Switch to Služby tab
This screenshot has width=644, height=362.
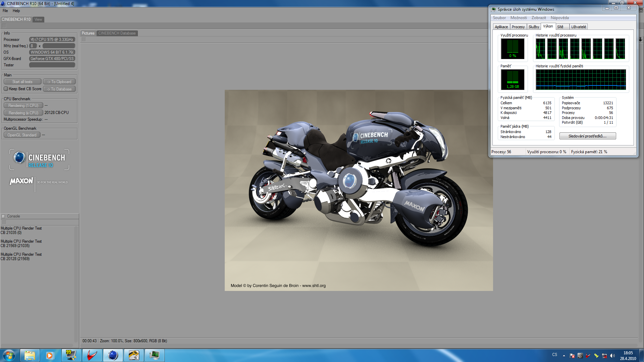click(x=534, y=27)
